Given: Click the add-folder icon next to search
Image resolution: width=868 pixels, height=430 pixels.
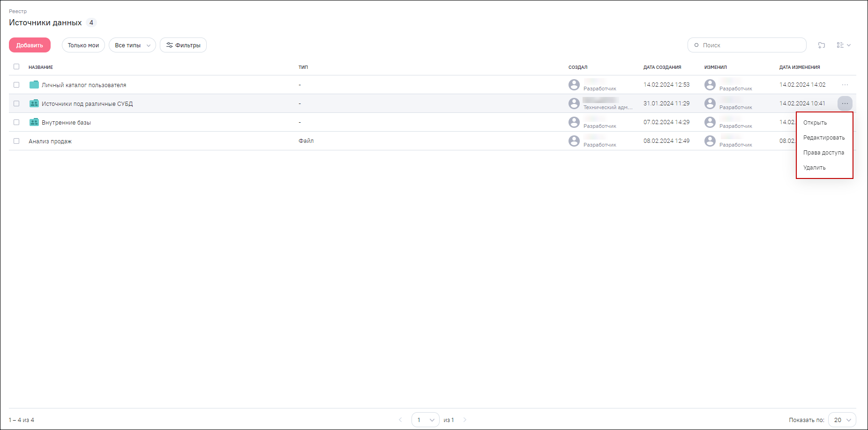Looking at the screenshot, I should tap(822, 45).
